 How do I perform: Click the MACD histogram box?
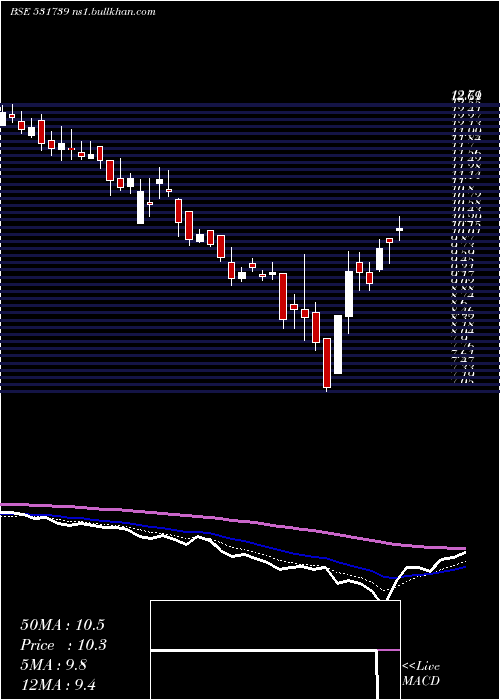pyautogui.click(x=275, y=650)
